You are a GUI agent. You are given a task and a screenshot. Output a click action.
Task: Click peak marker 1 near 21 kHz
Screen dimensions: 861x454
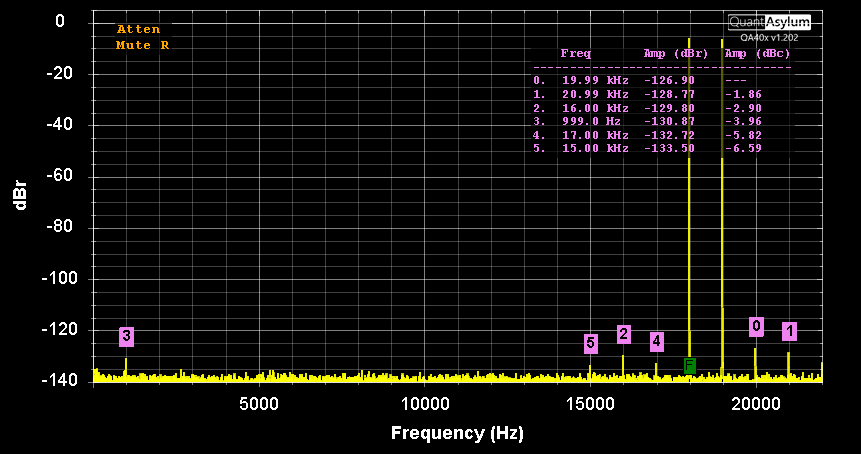(790, 331)
